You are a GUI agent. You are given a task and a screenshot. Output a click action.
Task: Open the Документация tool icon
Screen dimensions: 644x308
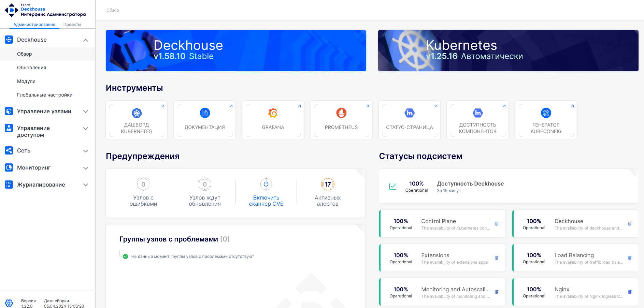(x=205, y=113)
